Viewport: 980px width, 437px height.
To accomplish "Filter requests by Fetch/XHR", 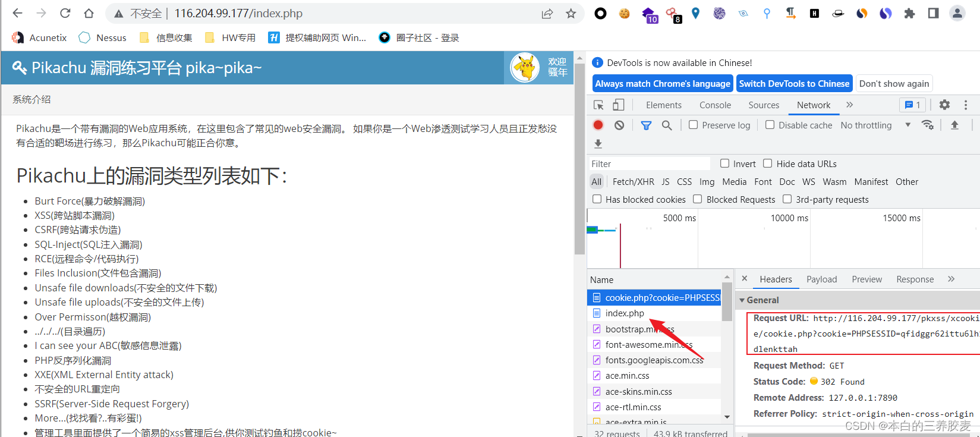I will coord(633,182).
